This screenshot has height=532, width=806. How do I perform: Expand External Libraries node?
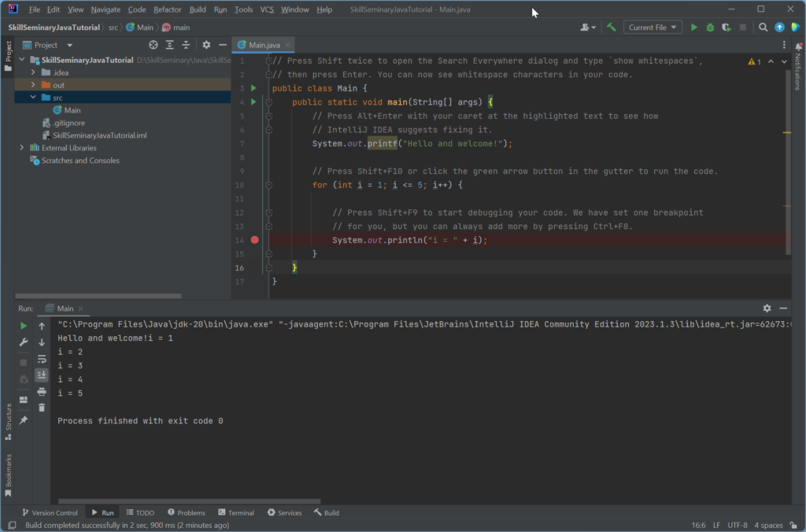[x=21, y=147]
